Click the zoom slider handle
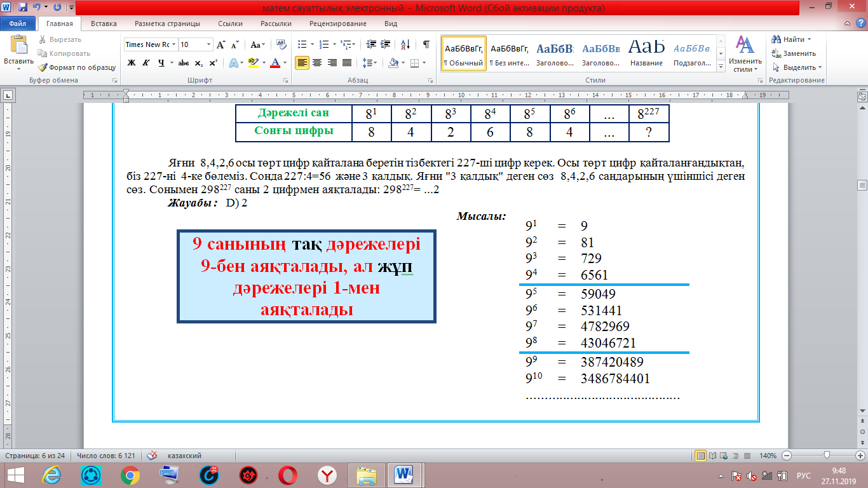The width and height of the screenshot is (868, 488). pos(827,456)
